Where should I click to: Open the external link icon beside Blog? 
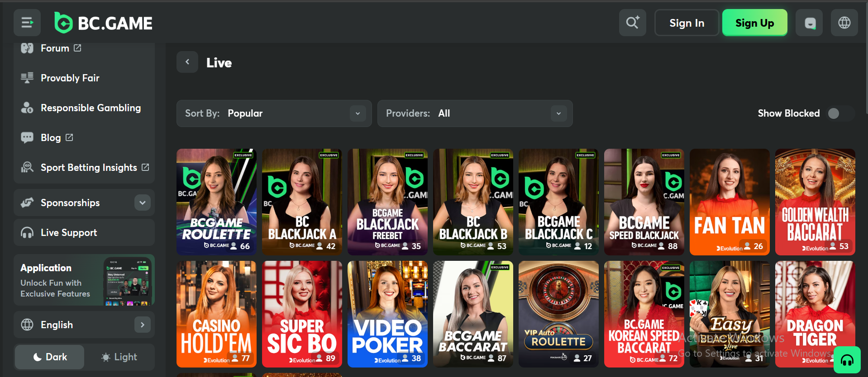tap(69, 137)
